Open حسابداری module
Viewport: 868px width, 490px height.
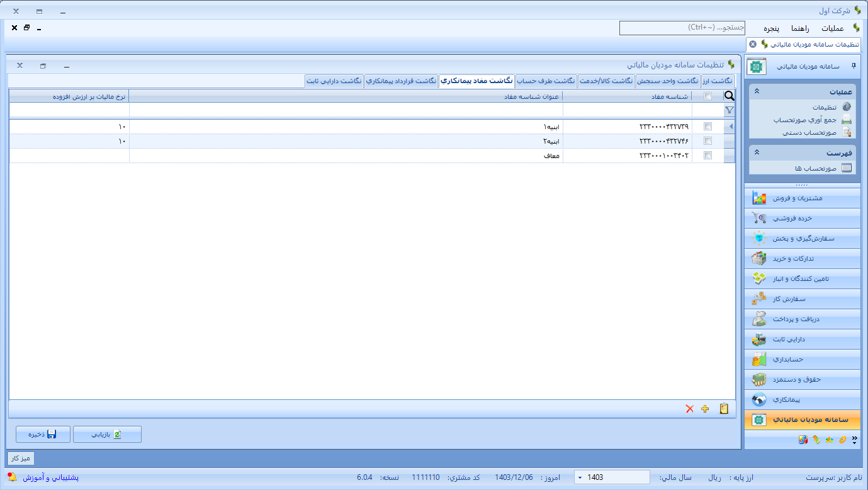(803, 359)
